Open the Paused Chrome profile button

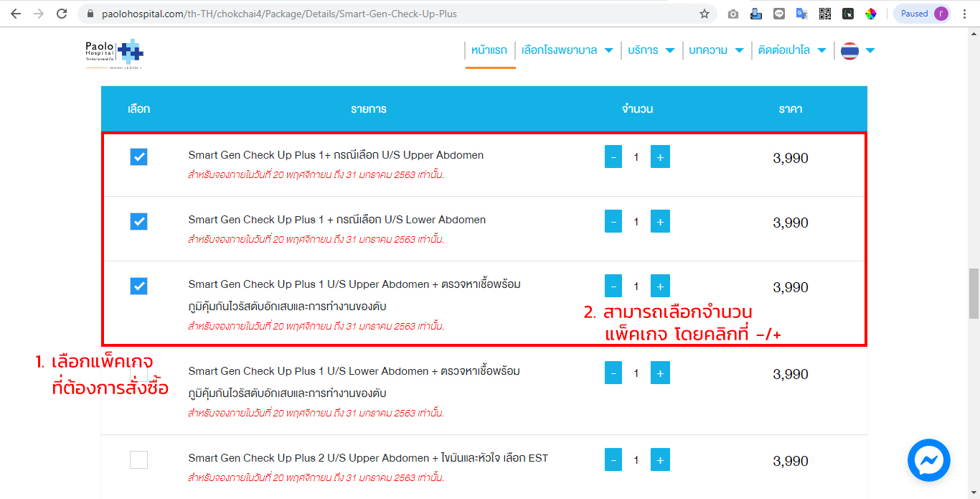tap(923, 14)
